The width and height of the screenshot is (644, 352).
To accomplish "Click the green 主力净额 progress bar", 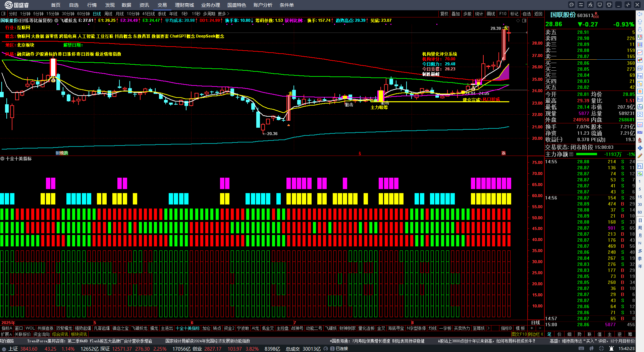I will [586, 154].
